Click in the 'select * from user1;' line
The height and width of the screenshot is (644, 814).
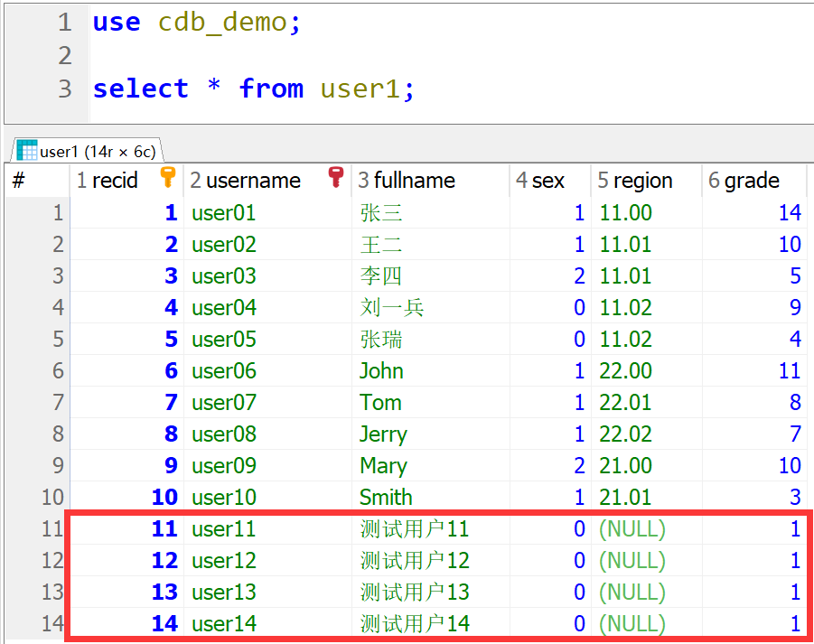click(x=253, y=89)
